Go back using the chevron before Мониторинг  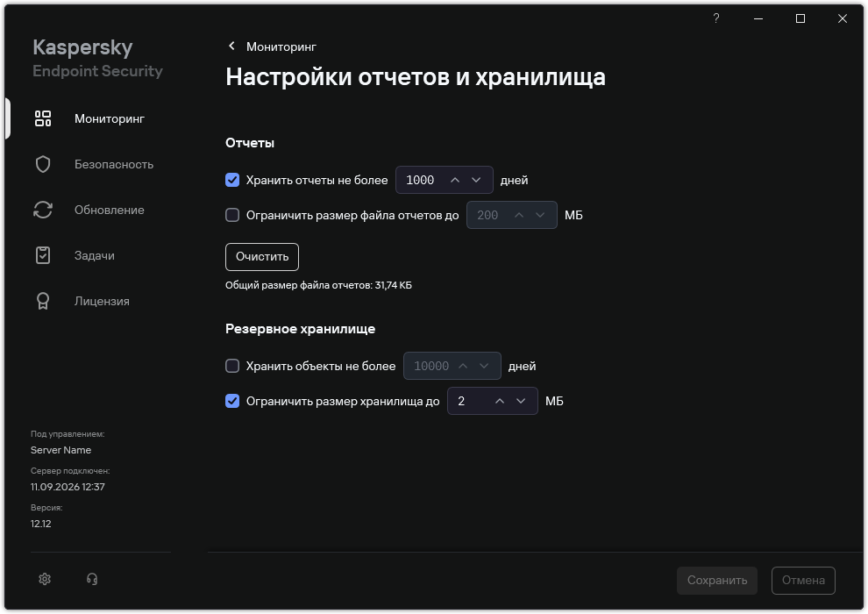coord(231,46)
